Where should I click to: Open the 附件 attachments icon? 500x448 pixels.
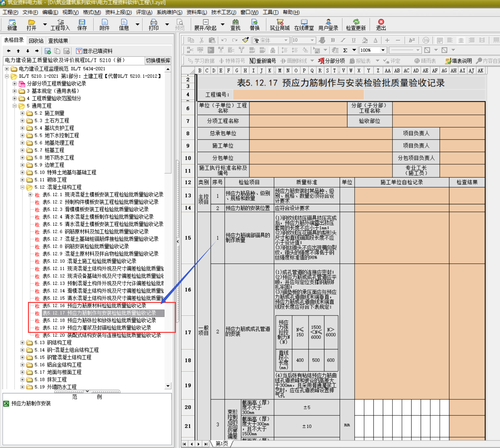point(105,25)
